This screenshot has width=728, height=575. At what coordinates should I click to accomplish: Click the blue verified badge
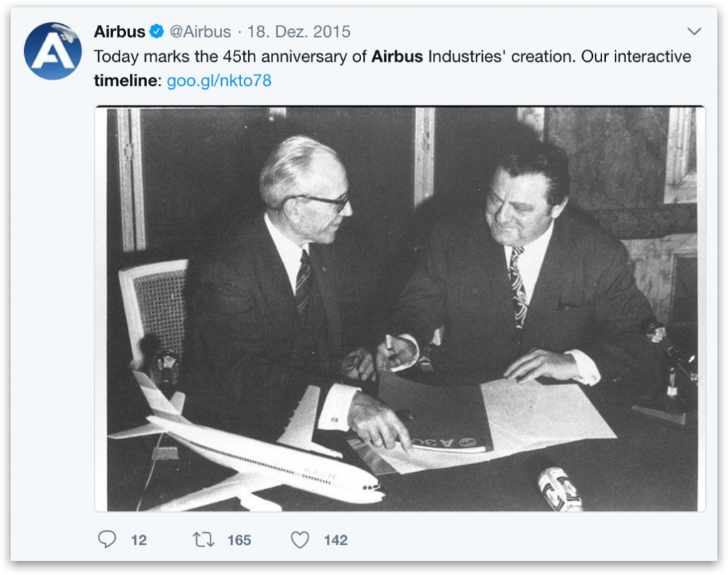point(157,31)
